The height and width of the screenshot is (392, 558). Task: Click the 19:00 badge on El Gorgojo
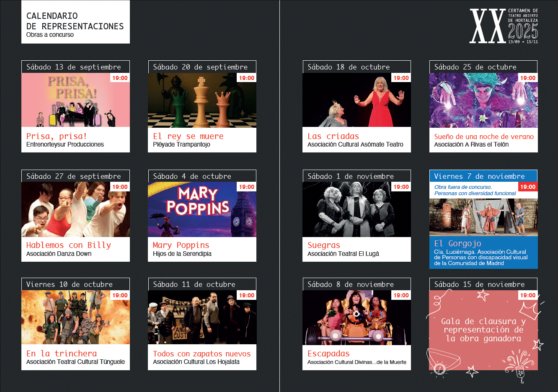pyautogui.click(x=528, y=187)
